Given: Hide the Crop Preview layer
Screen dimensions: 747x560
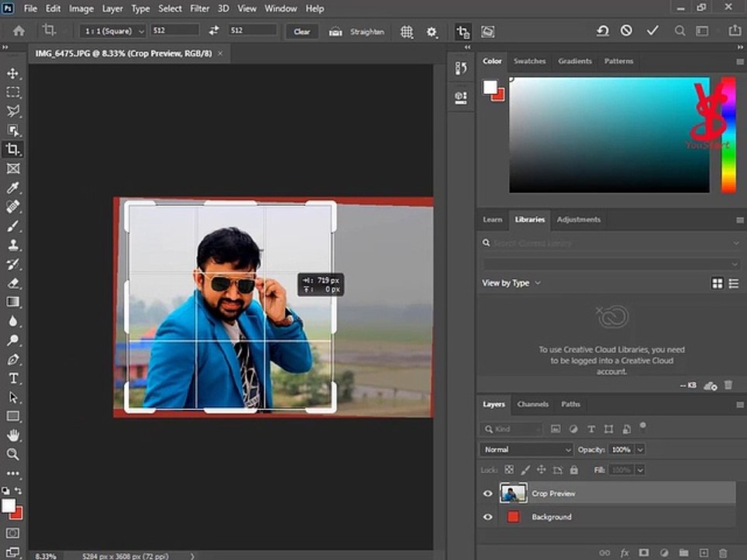Looking at the screenshot, I should click(x=487, y=493).
